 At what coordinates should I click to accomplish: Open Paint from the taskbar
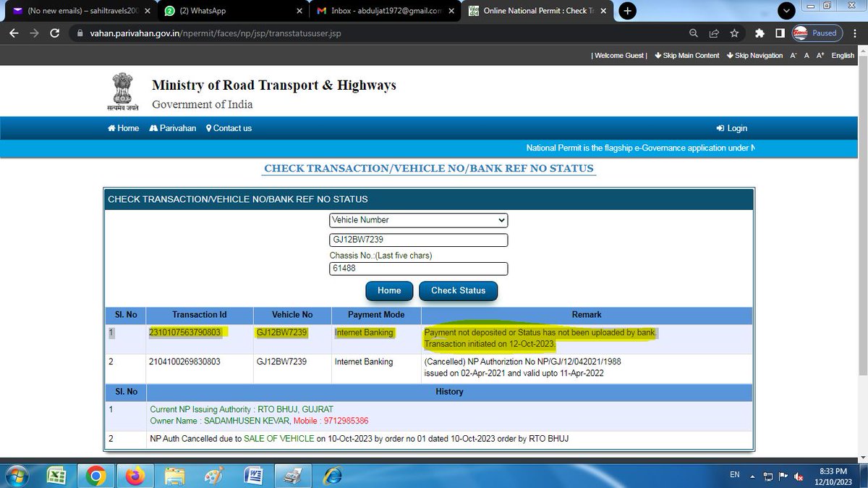(215, 476)
